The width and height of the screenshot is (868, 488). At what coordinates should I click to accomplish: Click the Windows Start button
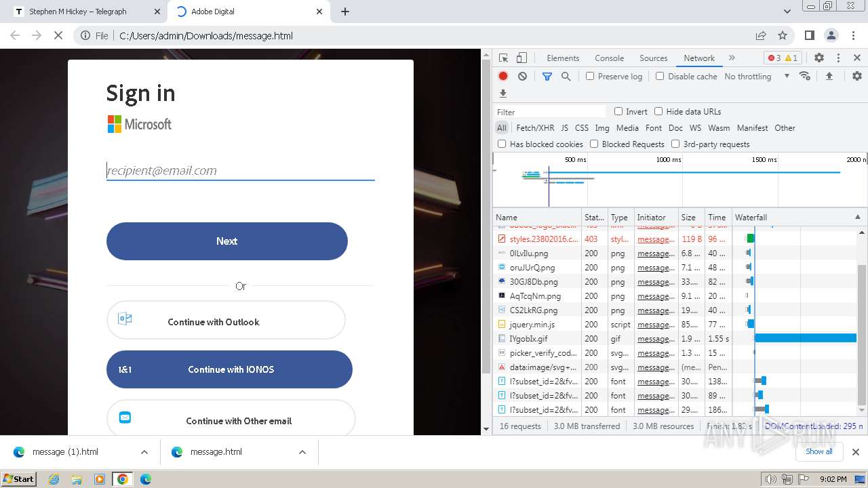pyautogui.click(x=18, y=479)
